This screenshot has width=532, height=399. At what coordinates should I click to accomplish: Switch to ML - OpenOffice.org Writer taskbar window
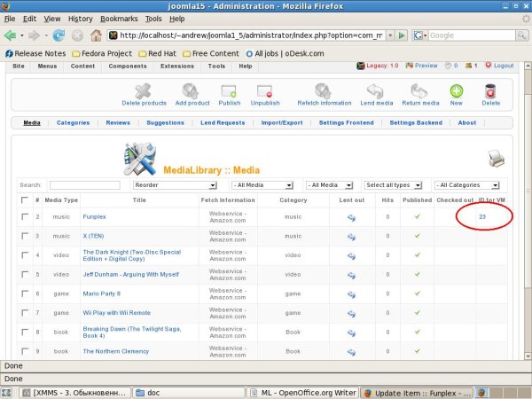(x=303, y=393)
